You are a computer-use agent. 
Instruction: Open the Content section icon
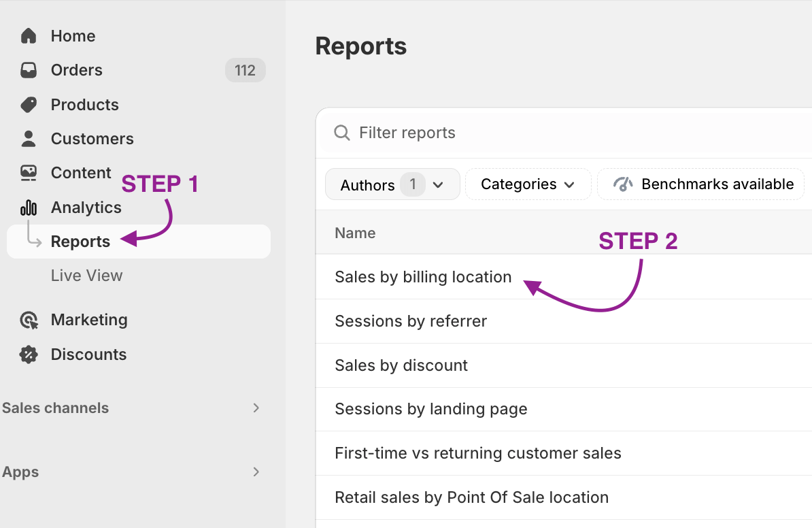(27, 172)
